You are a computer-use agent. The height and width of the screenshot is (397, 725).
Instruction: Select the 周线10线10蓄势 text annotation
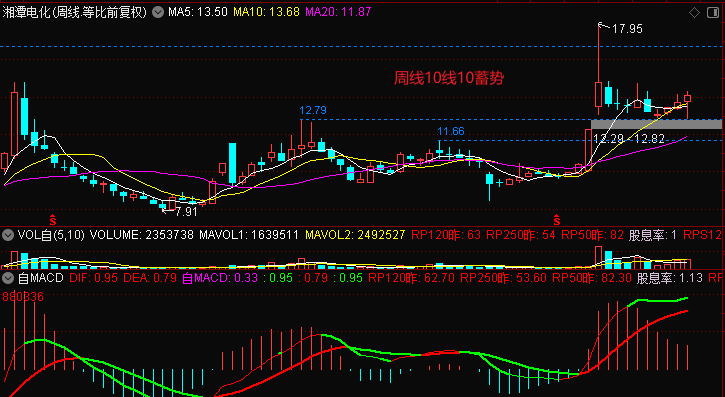pos(449,78)
